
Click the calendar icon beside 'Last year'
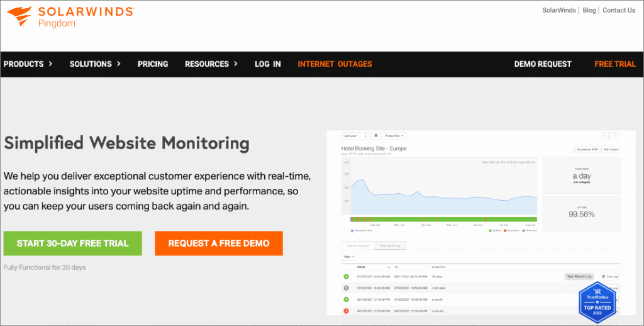pyautogui.click(x=376, y=136)
